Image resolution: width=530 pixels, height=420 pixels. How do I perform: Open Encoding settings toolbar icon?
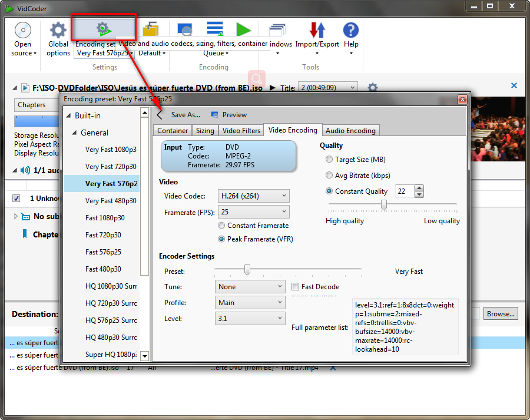(x=104, y=29)
